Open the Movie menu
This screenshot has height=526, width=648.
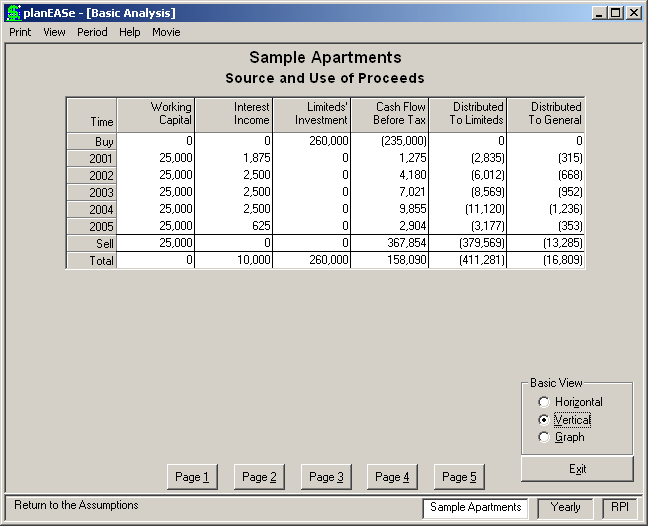[166, 32]
